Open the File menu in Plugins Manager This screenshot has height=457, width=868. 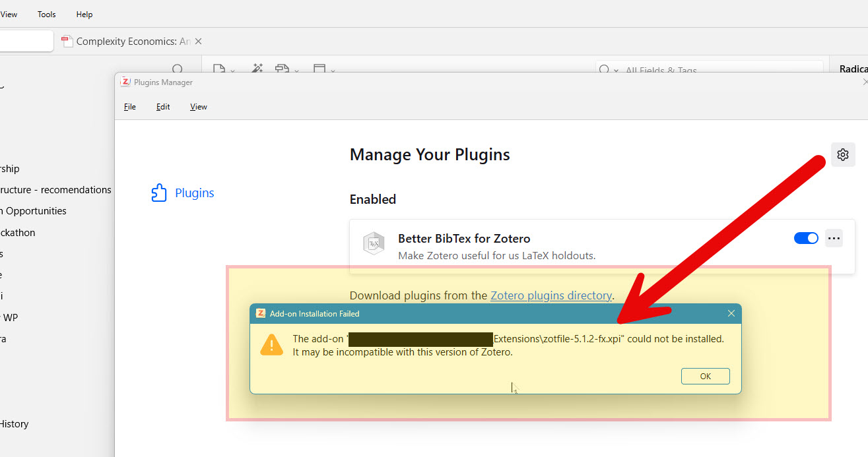[130, 107]
